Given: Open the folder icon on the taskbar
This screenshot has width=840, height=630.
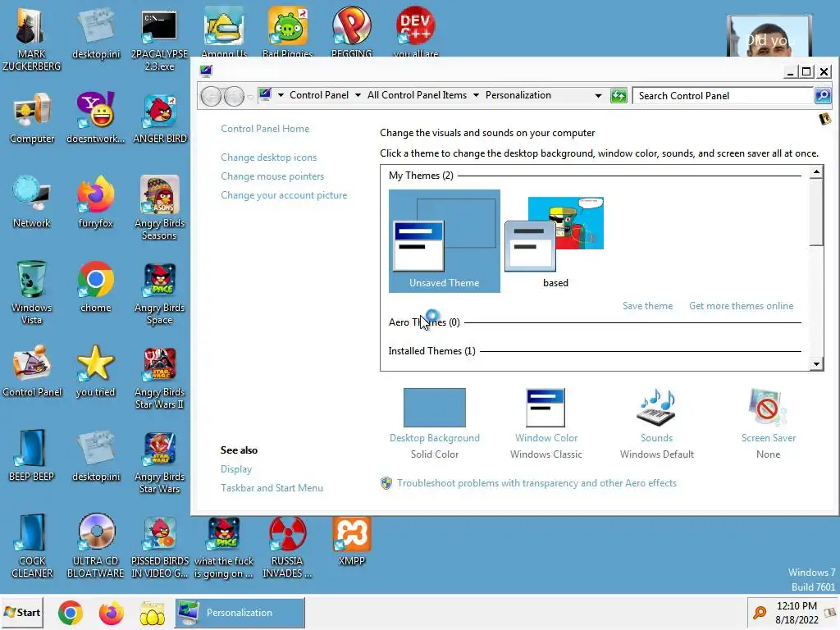Looking at the screenshot, I should [x=152, y=614].
